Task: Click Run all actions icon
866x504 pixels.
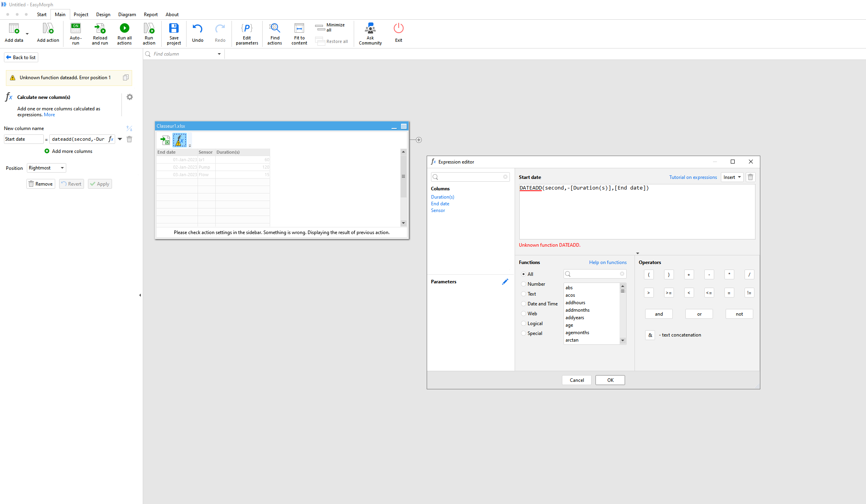Action: coord(125,28)
